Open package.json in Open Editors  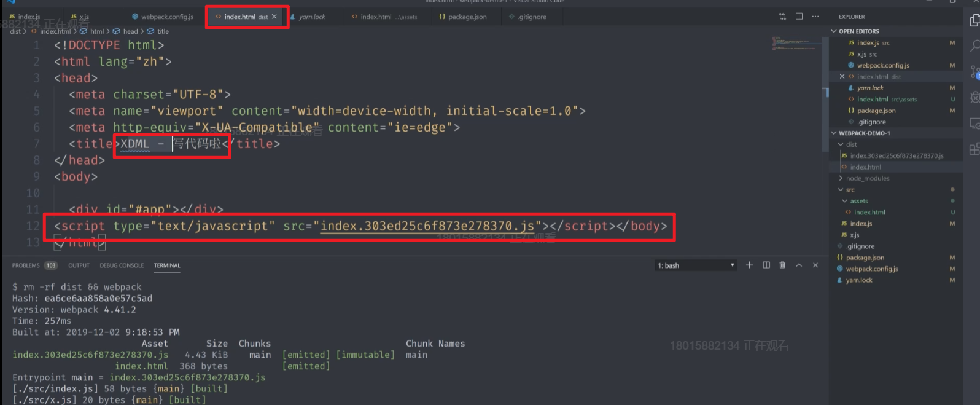pyautogui.click(x=895, y=111)
